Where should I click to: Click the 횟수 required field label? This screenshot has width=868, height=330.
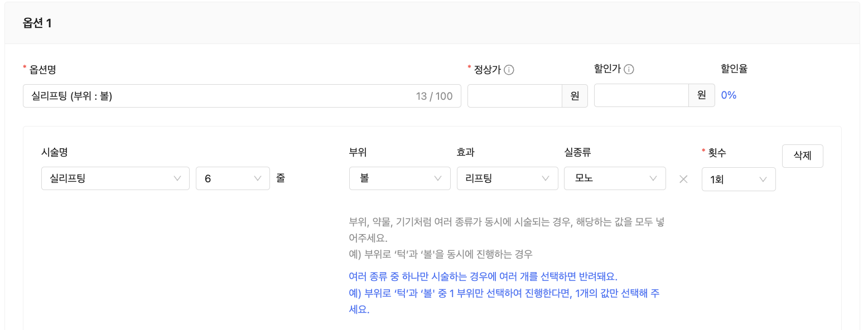(717, 151)
